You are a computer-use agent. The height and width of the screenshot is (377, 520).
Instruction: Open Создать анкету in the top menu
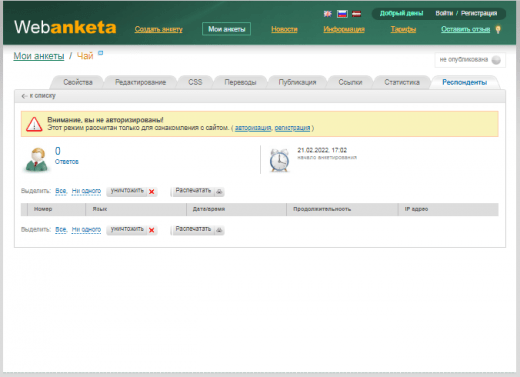[x=159, y=29]
